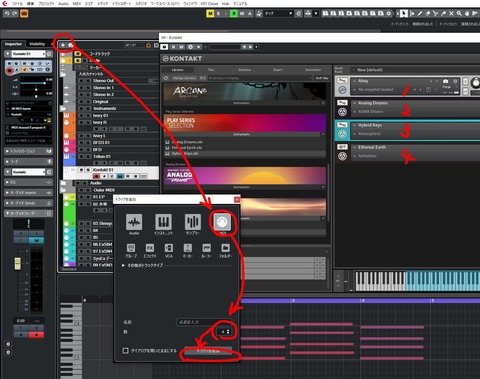
Task: Select the Hybrid Keys instrument slot
Action: tap(407, 130)
